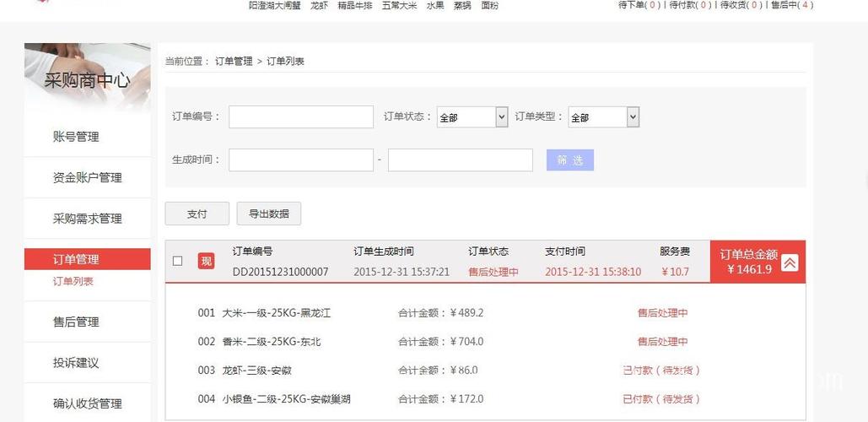Click the 支付 button
Screen dimensions: 868x422
[197, 214]
